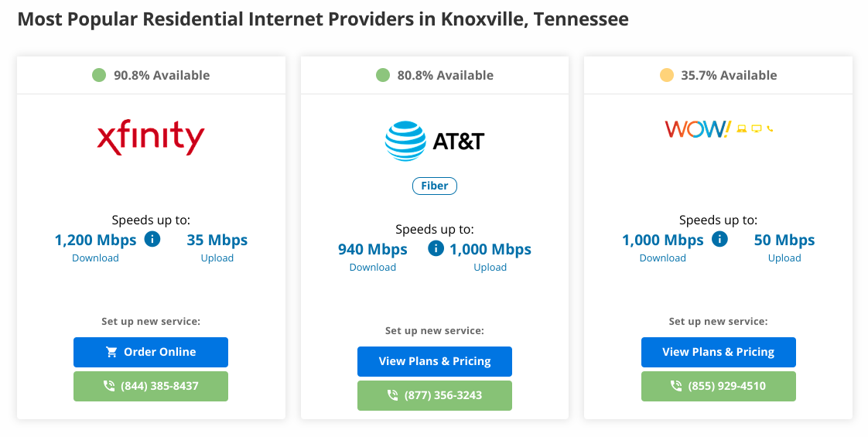Click the WOW! logo
This screenshot has height=437, width=868.
point(719,129)
